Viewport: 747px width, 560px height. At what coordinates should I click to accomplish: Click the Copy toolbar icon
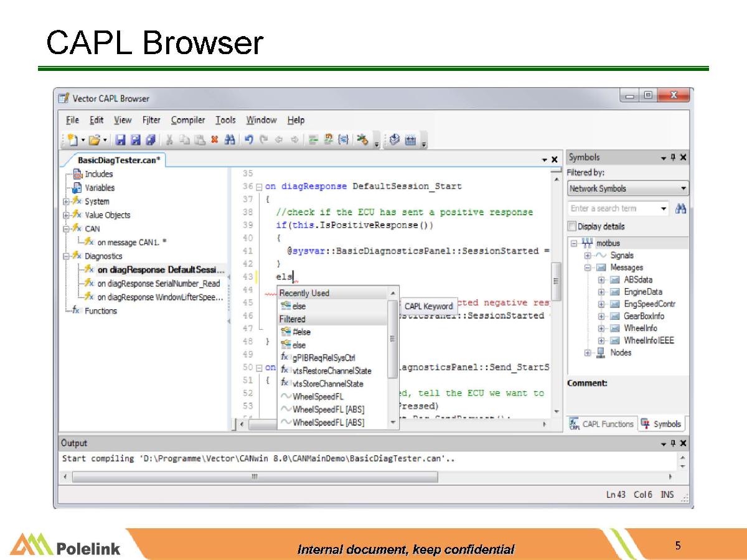point(184,140)
